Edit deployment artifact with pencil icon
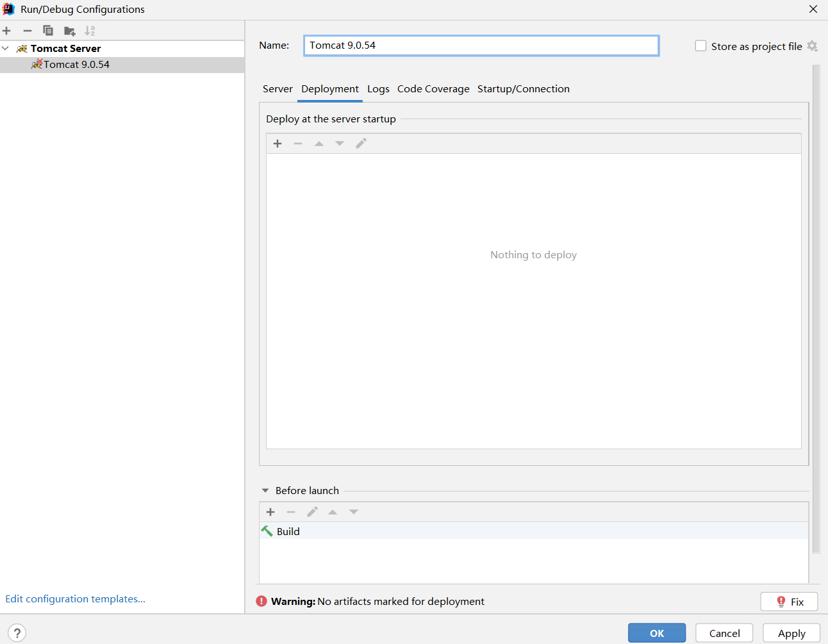The image size is (828, 644). coord(361,144)
